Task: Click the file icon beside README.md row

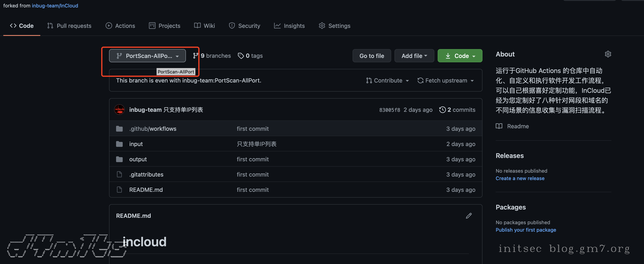Action: click(120, 190)
